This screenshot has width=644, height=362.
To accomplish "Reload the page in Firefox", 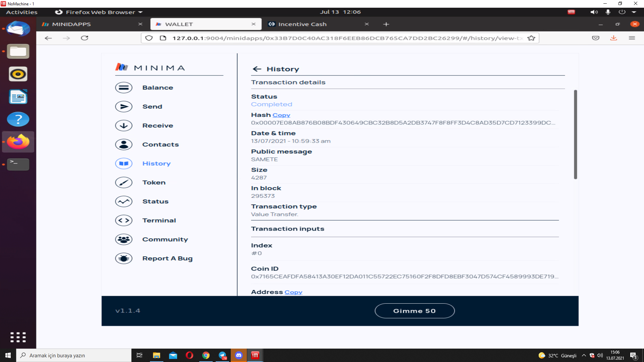I will coord(85,38).
